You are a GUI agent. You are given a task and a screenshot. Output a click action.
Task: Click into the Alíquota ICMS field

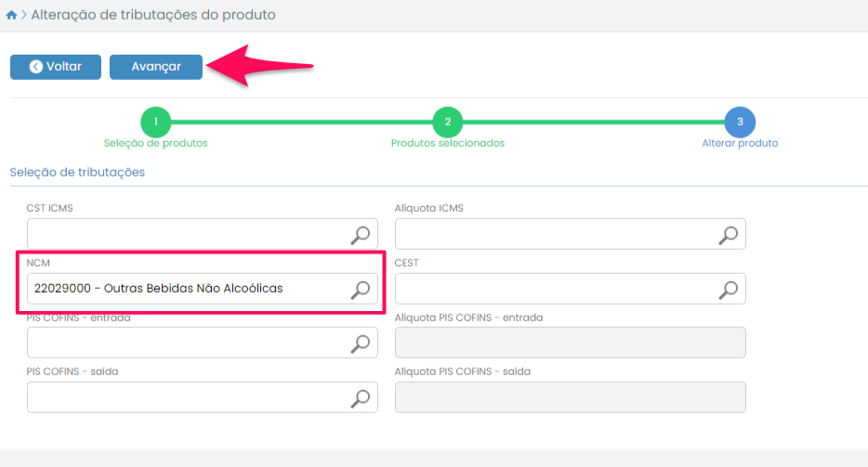pyautogui.click(x=555, y=235)
